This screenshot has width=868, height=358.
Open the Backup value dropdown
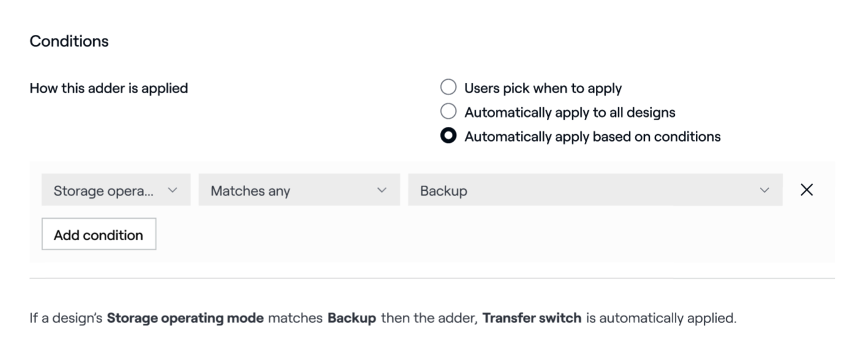[582, 191]
